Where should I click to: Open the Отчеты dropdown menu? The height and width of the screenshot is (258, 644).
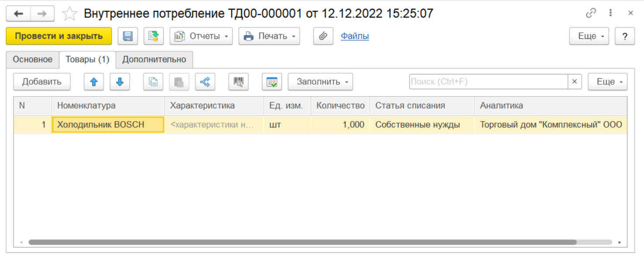tap(201, 36)
